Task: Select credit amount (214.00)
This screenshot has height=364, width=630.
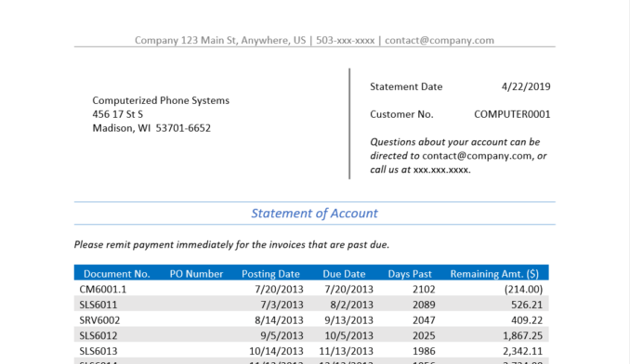Action: pyautogui.click(x=523, y=290)
